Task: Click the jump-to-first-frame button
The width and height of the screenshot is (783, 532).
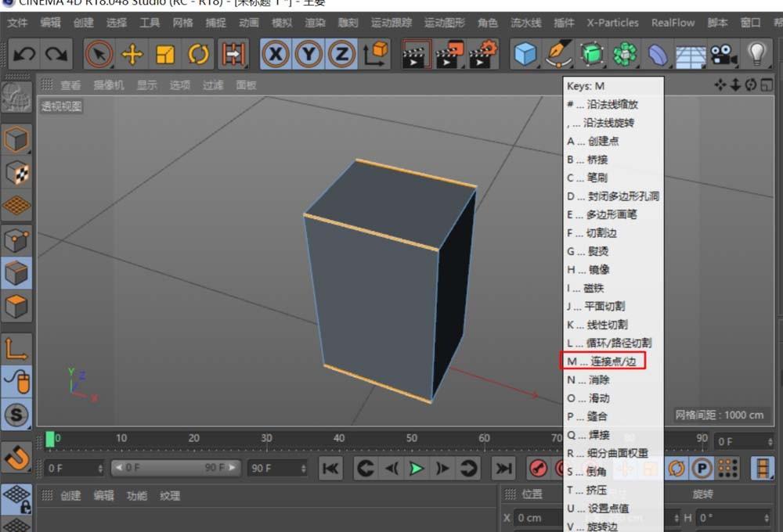Action: pos(331,468)
